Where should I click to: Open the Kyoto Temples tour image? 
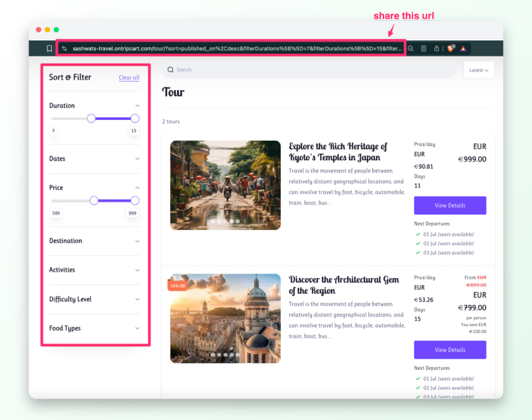[x=225, y=185]
